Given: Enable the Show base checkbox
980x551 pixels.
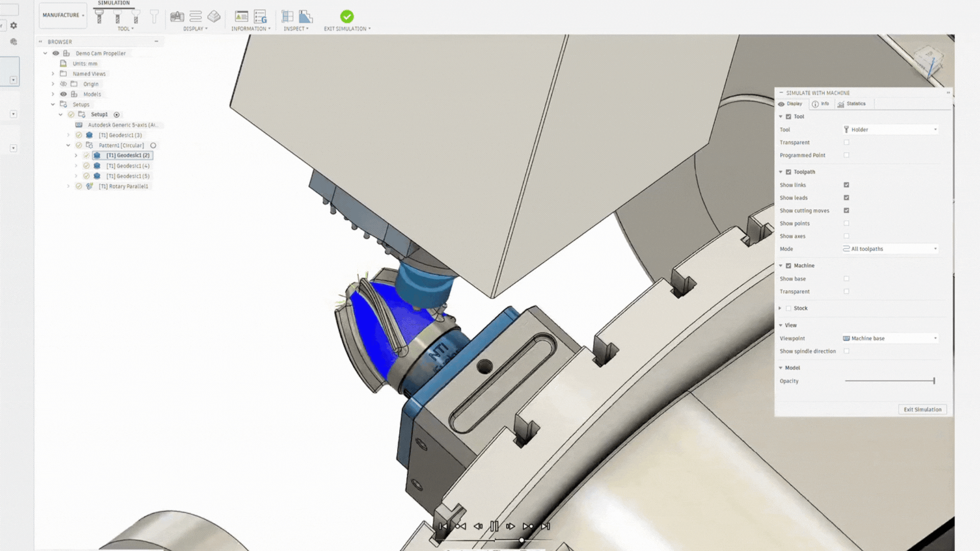Looking at the screenshot, I should pyautogui.click(x=846, y=279).
